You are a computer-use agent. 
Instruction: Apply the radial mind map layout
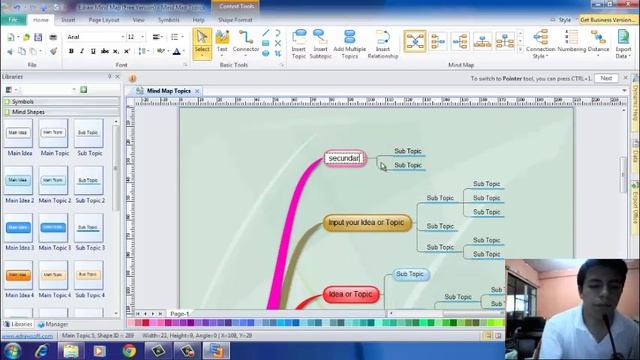415,41
